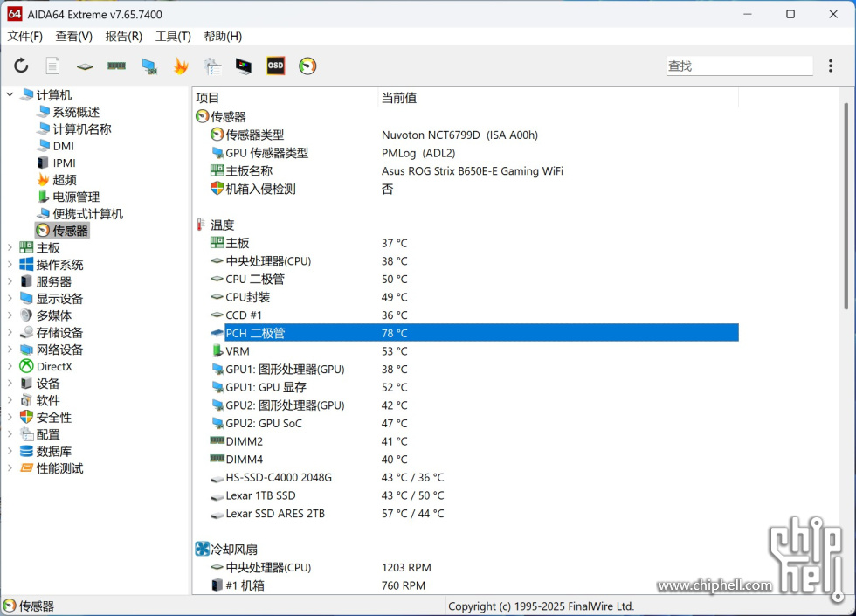This screenshot has width=856, height=616.
Task: Expand the 服务器 tree node
Action: [10, 281]
